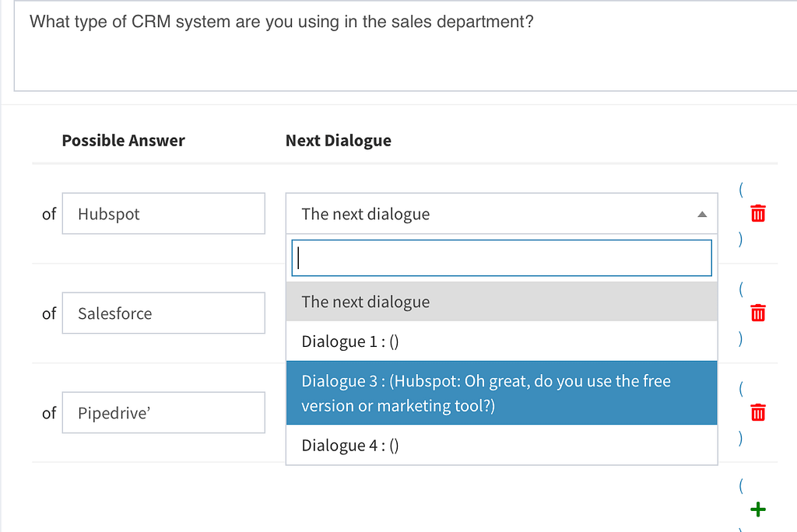The image size is (797, 532).
Task: Choose 'Dialogue 1 : ()' option
Action: pos(502,341)
